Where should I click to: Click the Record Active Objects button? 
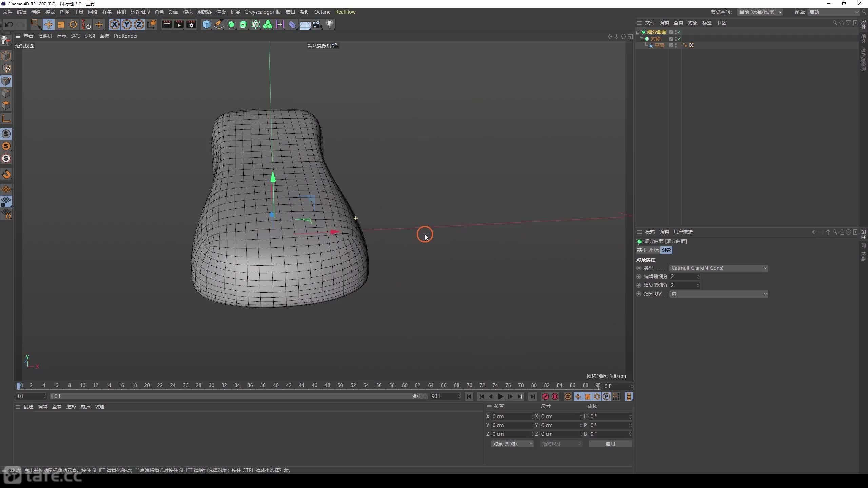[545, 396]
